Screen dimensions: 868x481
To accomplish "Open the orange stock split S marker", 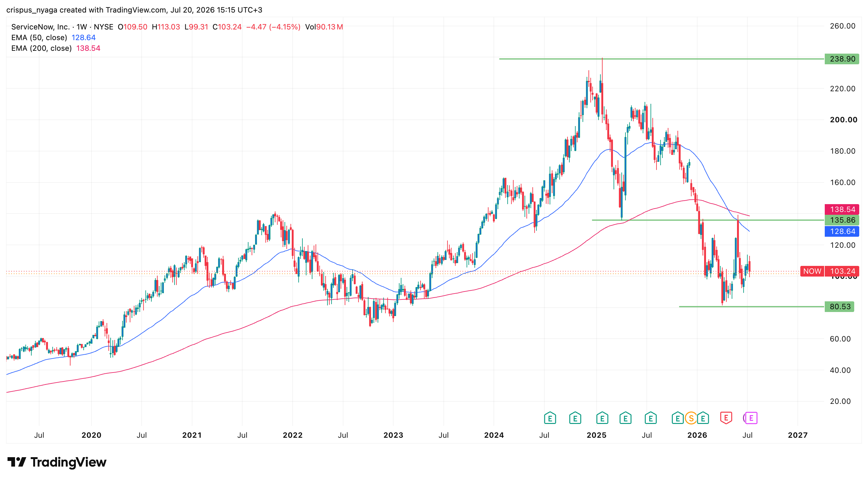I will tap(691, 418).
